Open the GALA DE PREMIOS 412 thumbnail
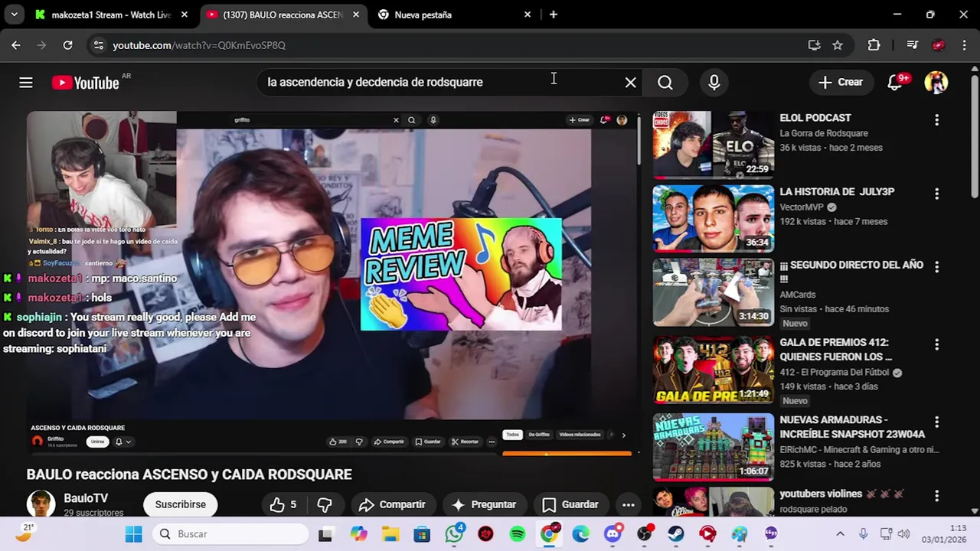 point(714,370)
